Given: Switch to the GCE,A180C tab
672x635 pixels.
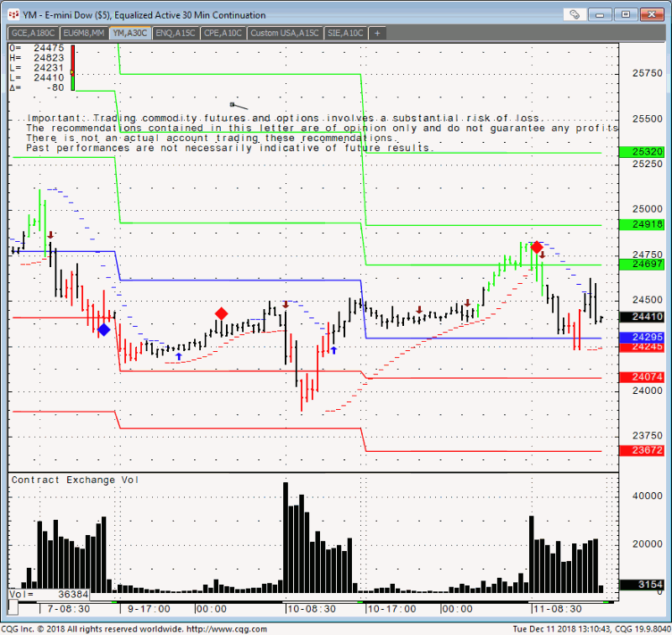Looking at the screenshot, I should click(x=33, y=33).
